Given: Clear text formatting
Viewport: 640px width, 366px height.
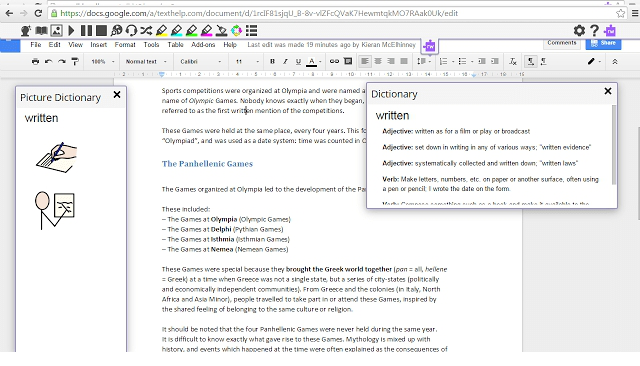Looking at the screenshot, I should click(513, 62).
